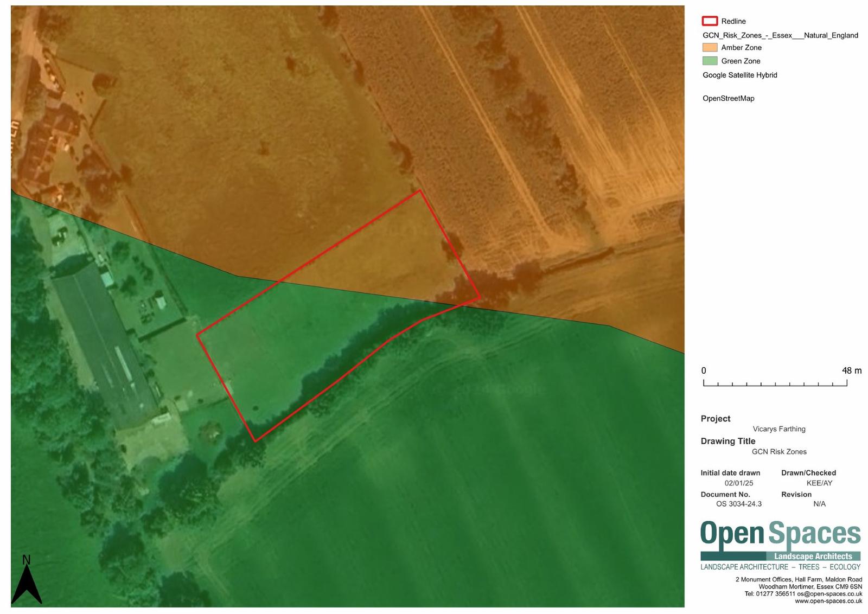Viewport: 868px width, 614px height.
Task: Click the Open Spaces logo
Action: coord(780,534)
